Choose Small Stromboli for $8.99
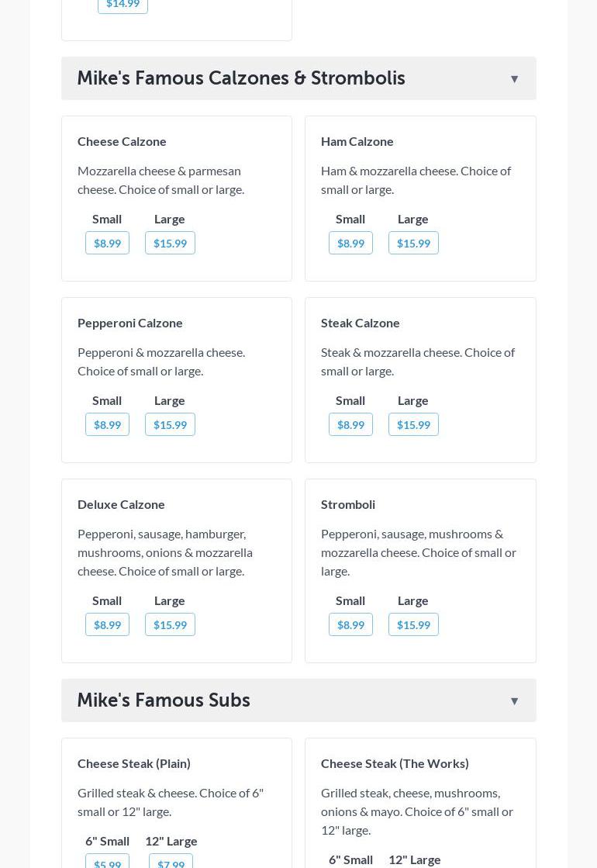The image size is (597, 868). pyautogui.click(x=350, y=624)
